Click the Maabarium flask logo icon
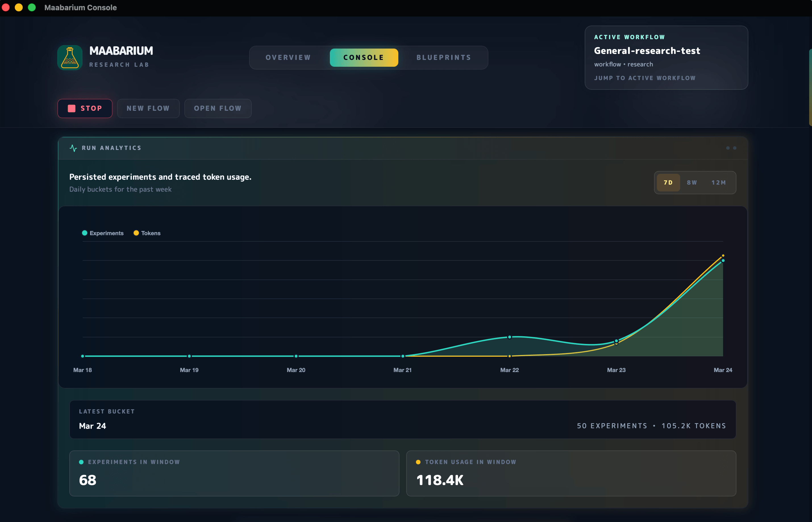 point(70,58)
